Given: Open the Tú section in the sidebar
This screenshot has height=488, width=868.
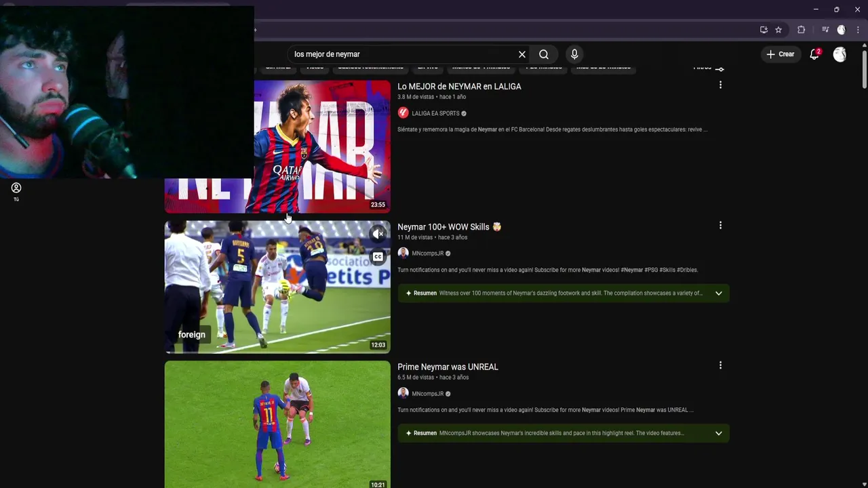Looking at the screenshot, I should click(x=16, y=192).
